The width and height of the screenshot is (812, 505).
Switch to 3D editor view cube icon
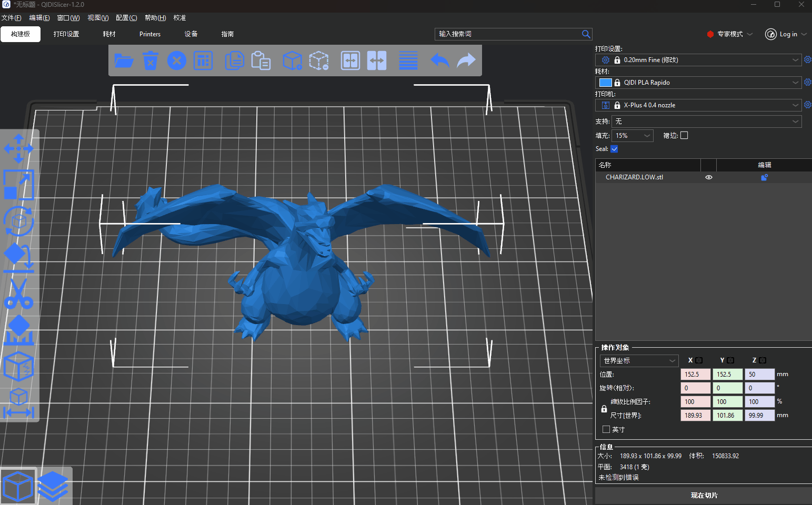[18, 487]
